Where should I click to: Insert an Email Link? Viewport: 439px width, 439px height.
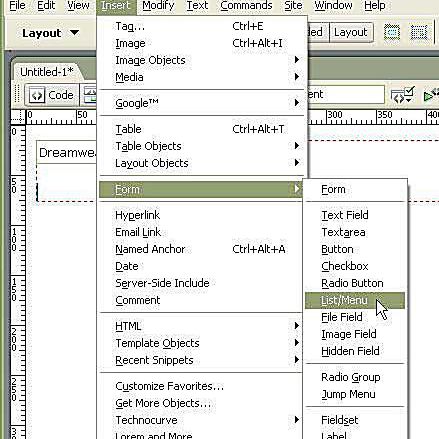tap(202, 232)
